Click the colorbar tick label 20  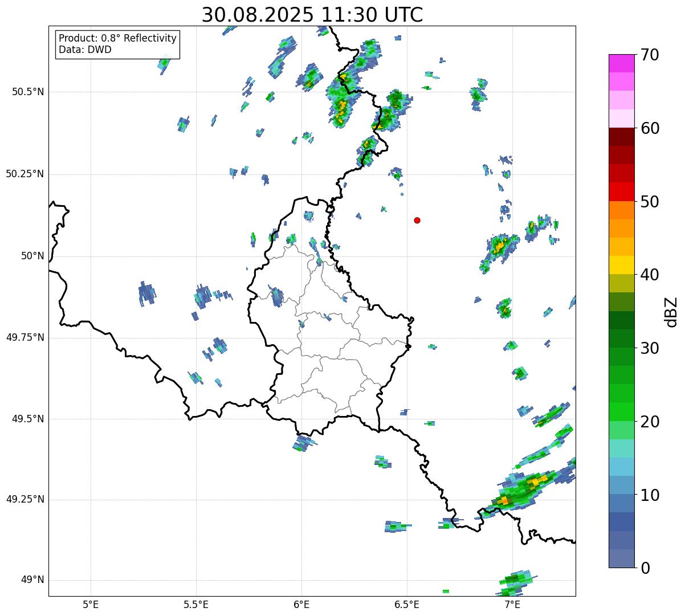coord(650,422)
